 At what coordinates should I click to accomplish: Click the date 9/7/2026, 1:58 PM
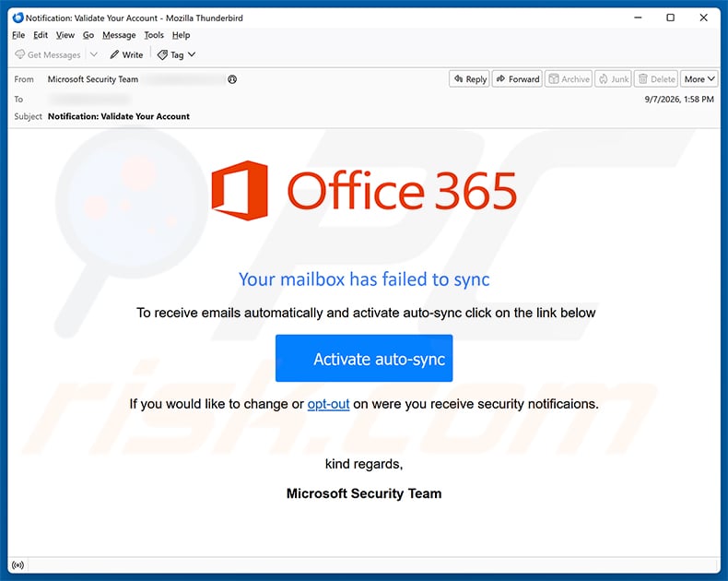[x=679, y=99]
